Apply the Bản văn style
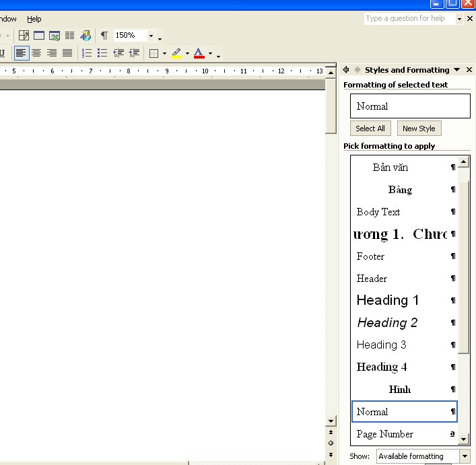The height and width of the screenshot is (465, 476). pyautogui.click(x=405, y=168)
